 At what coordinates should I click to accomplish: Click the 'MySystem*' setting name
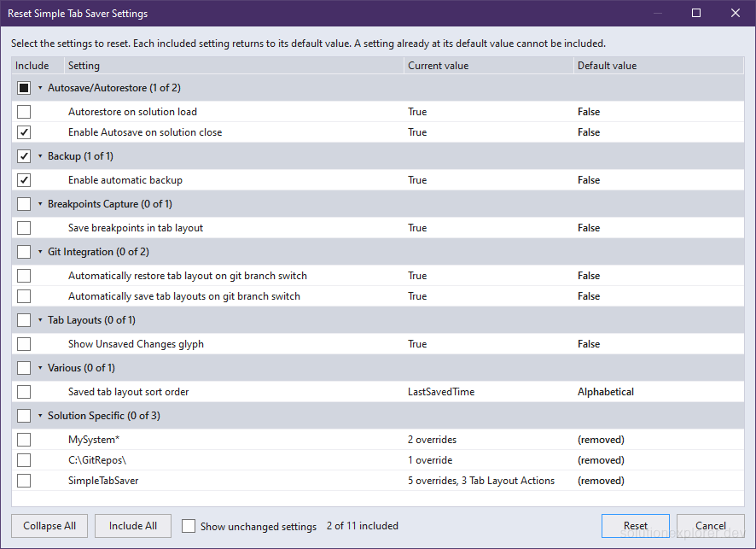click(x=94, y=440)
